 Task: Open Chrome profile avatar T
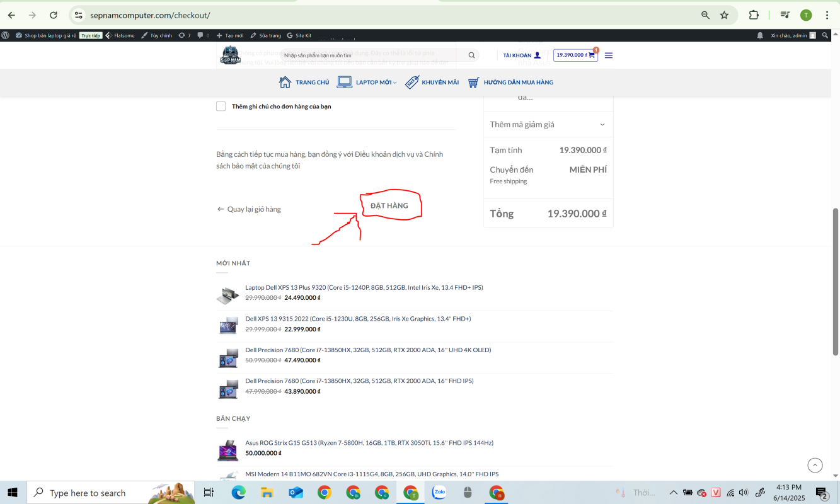806,15
